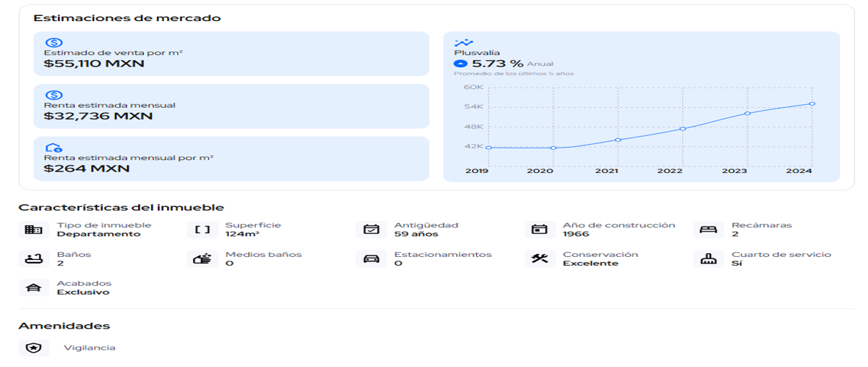
Task: Click the 2024 year label under the chart
Action: click(799, 171)
